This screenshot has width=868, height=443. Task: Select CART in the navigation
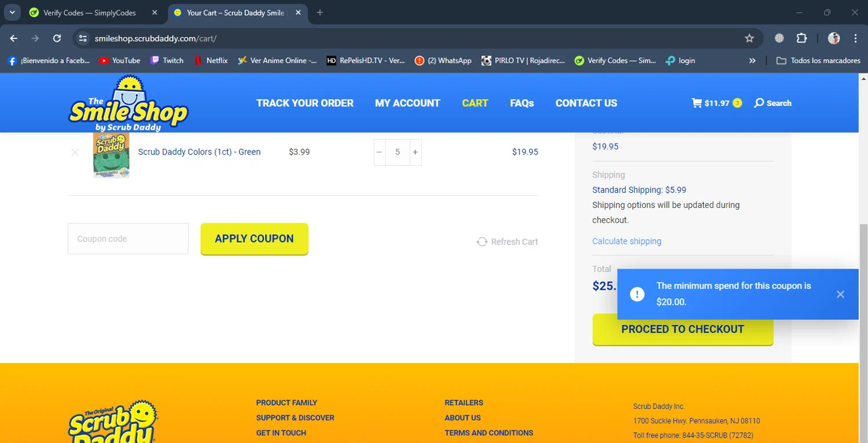click(x=475, y=103)
